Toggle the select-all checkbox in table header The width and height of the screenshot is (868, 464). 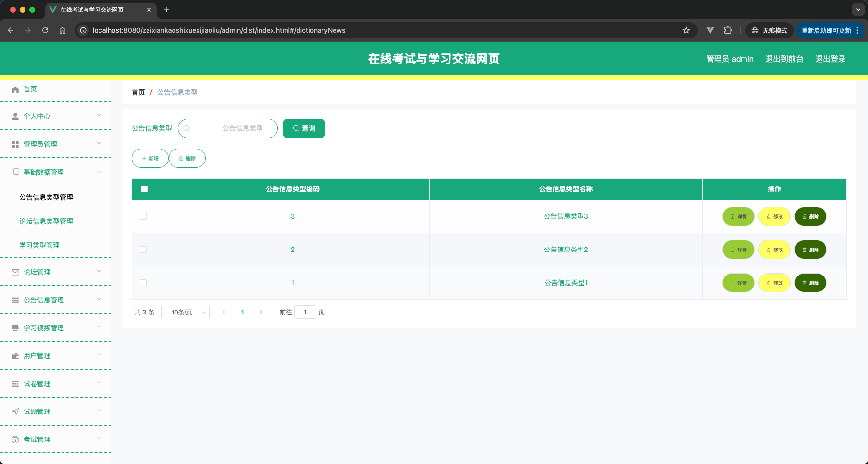tap(144, 189)
